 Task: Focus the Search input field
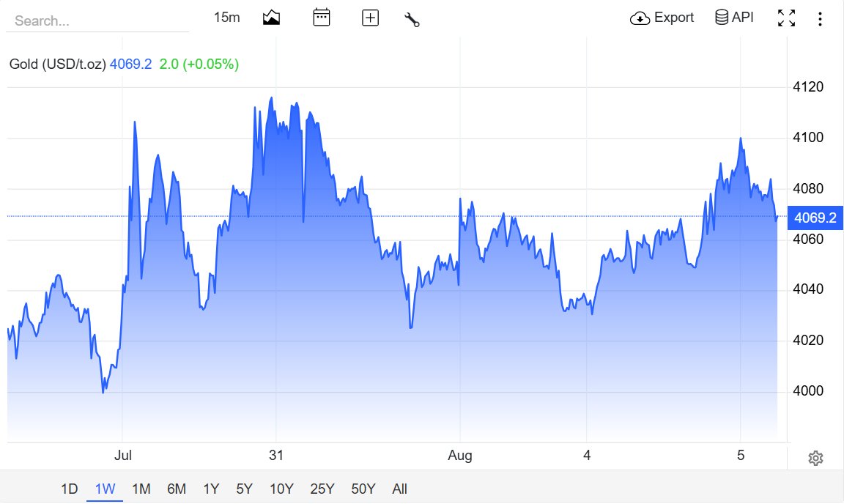click(97, 21)
